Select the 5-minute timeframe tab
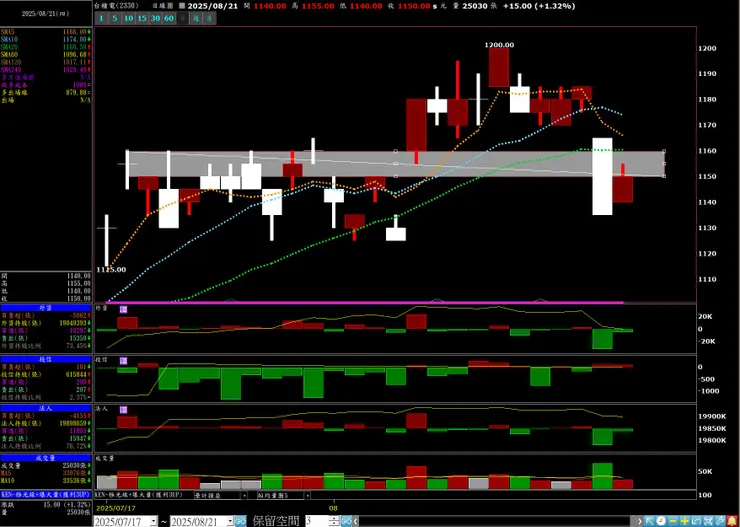The height and width of the screenshot is (527, 740). click(x=114, y=18)
